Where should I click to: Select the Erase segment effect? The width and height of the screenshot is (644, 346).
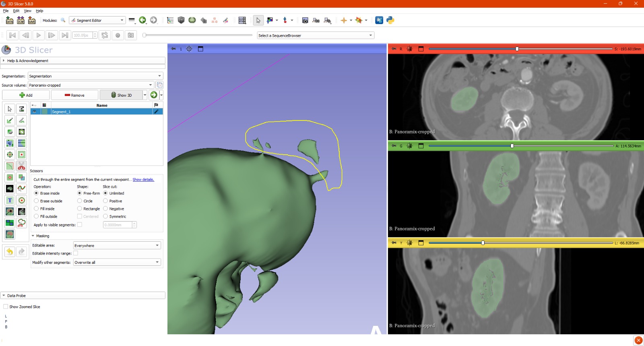coord(10,132)
